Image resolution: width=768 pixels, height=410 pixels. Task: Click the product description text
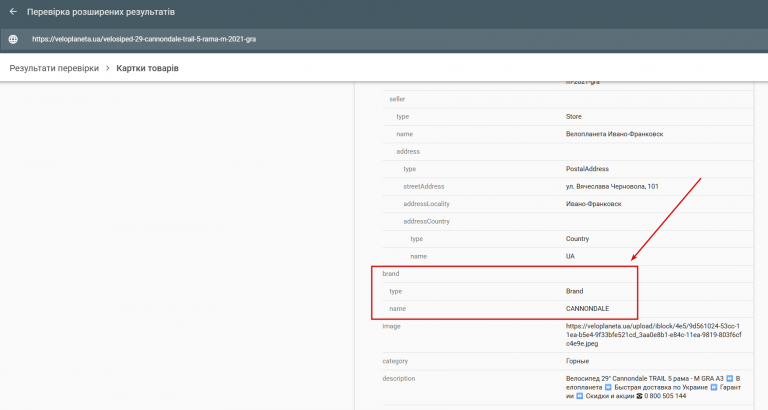click(x=653, y=387)
